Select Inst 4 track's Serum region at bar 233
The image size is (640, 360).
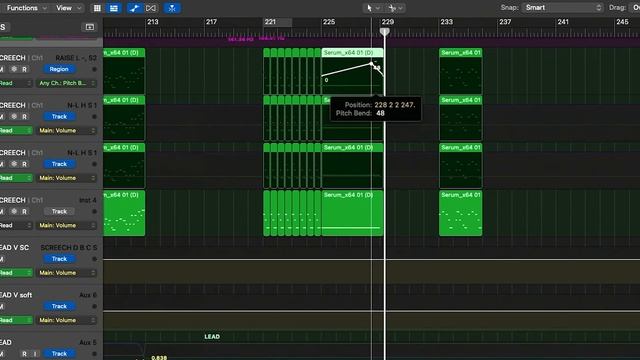460,213
